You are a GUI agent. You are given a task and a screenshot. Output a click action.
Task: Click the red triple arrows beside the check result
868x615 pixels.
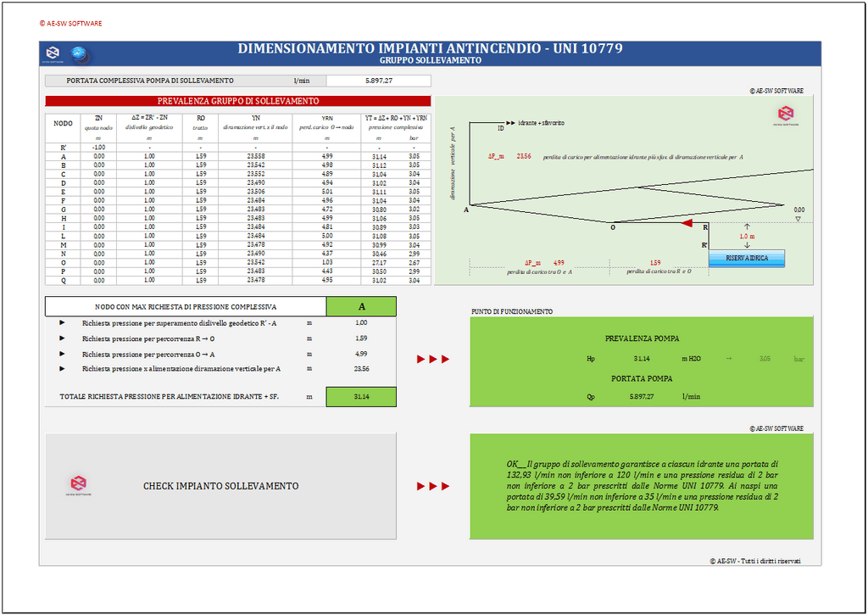pos(432,487)
